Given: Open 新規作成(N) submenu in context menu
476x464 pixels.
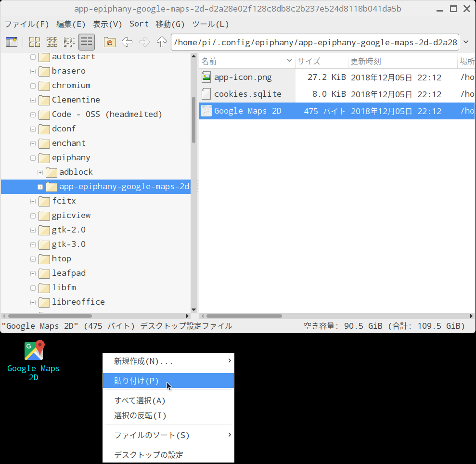Looking at the screenshot, I should point(168,361).
